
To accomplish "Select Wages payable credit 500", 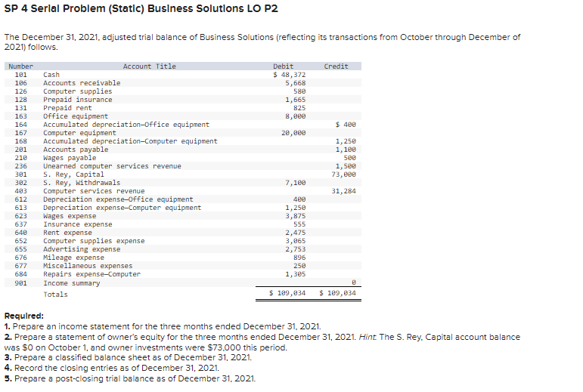I will [x=350, y=158].
